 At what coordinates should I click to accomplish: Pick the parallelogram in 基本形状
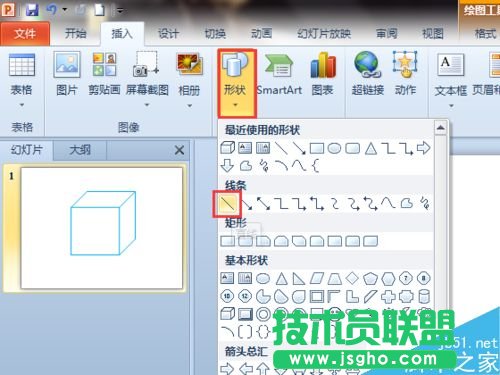pyautogui.click(x=317, y=278)
